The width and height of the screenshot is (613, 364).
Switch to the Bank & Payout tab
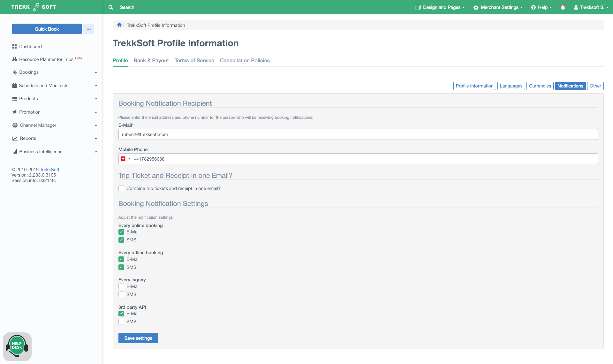tap(151, 61)
